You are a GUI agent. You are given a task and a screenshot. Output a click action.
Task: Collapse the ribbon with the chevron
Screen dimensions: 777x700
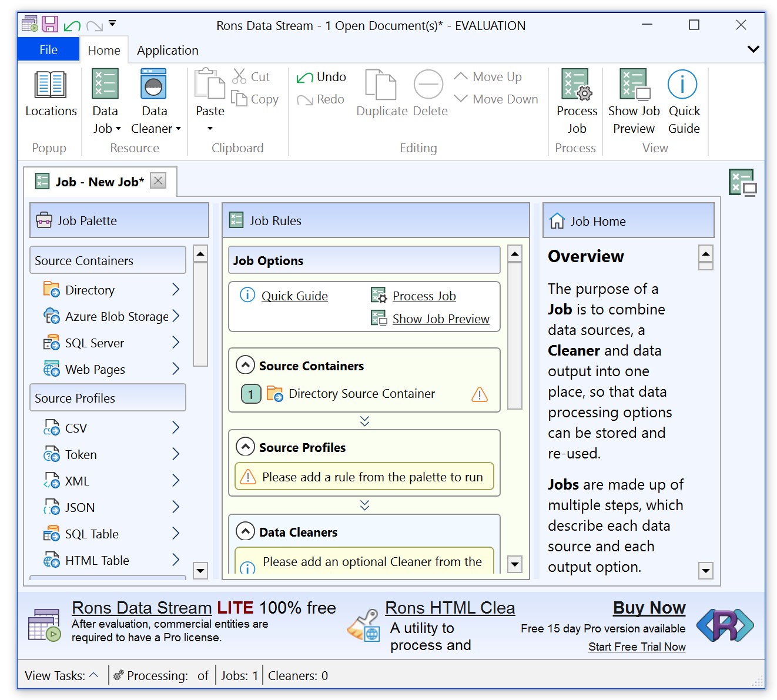pyautogui.click(x=753, y=49)
